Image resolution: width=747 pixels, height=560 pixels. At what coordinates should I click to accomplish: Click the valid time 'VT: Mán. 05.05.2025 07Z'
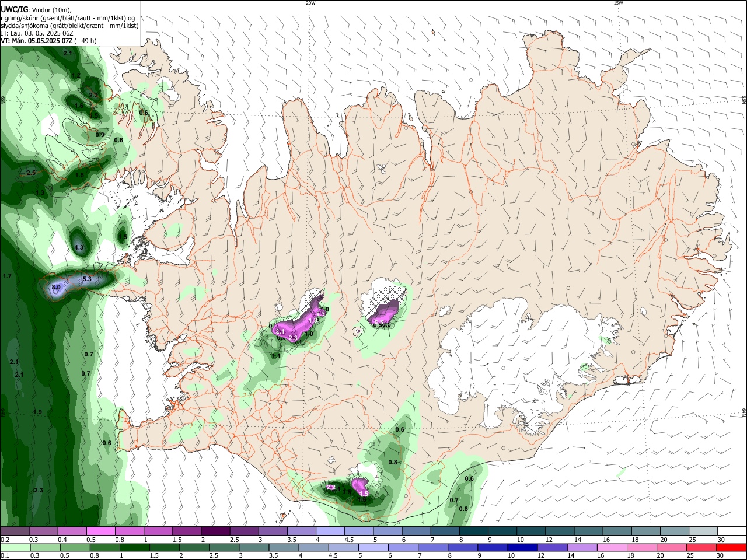(x=37, y=41)
